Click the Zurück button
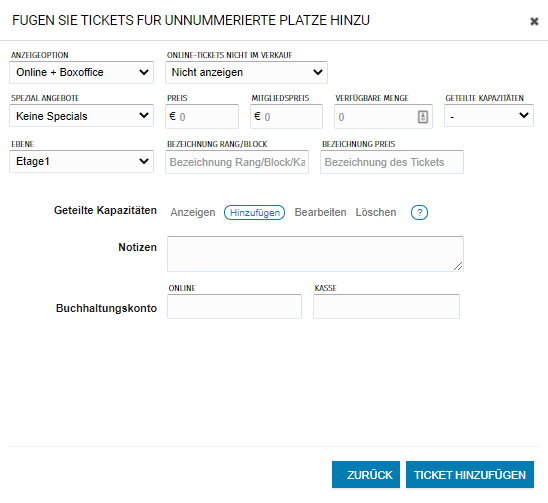The image size is (548, 503). point(366,474)
